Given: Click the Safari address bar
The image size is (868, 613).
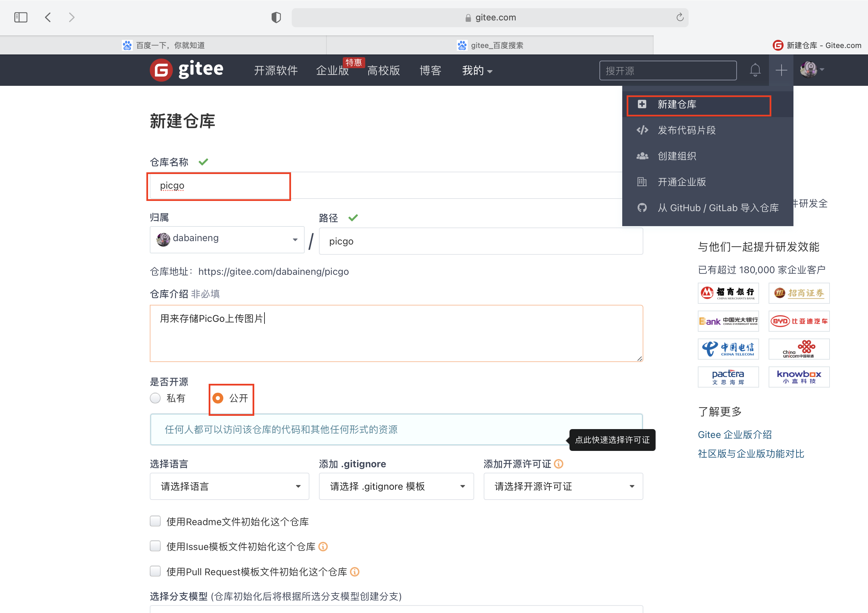Looking at the screenshot, I should pos(490,17).
